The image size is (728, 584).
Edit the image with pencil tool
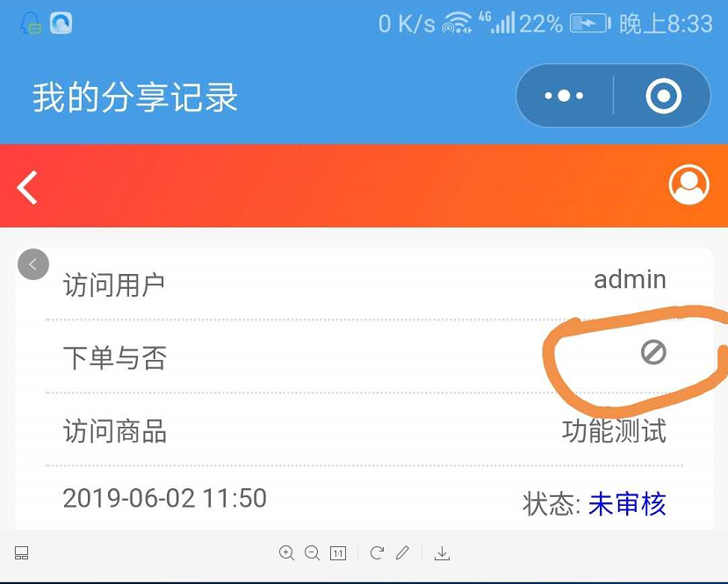pos(402,552)
